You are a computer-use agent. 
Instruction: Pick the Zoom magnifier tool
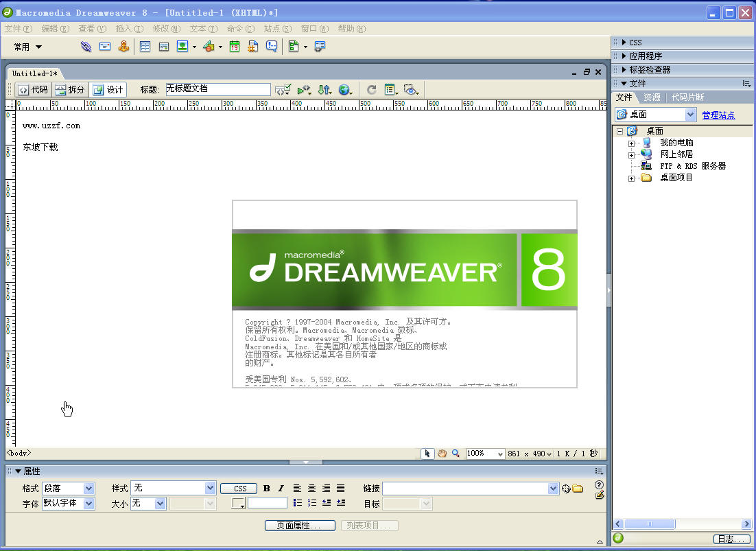456,454
